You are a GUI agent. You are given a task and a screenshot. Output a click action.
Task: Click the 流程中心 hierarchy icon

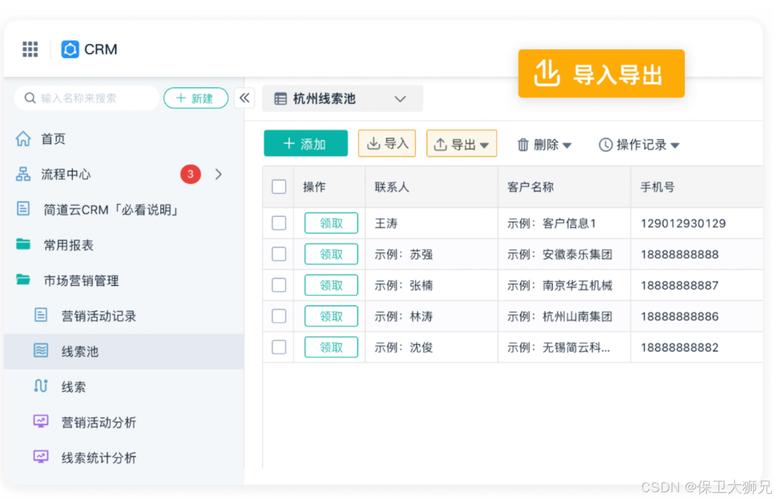(x=23, y=174)
